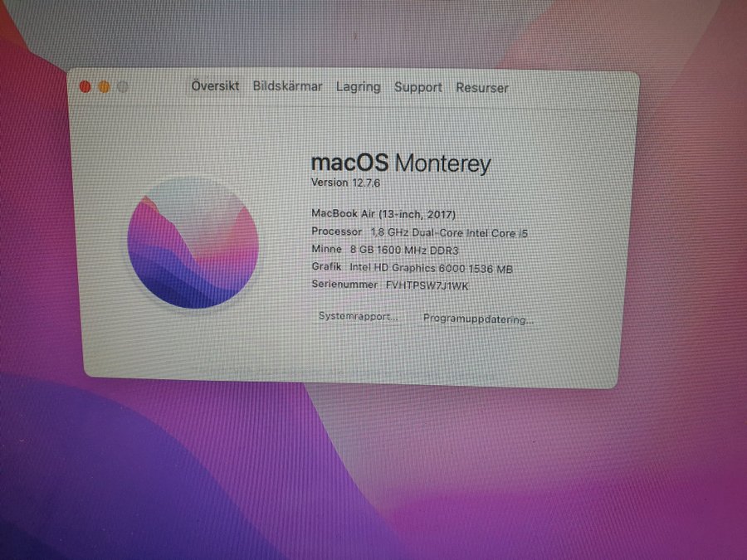Close the About This Mac window
Screen dimensions: 747x560
pyautogui.click(x=85, y=86)
